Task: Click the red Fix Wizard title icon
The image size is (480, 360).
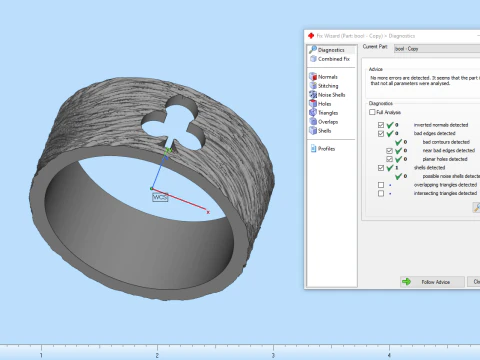Action: pos(311,36)
